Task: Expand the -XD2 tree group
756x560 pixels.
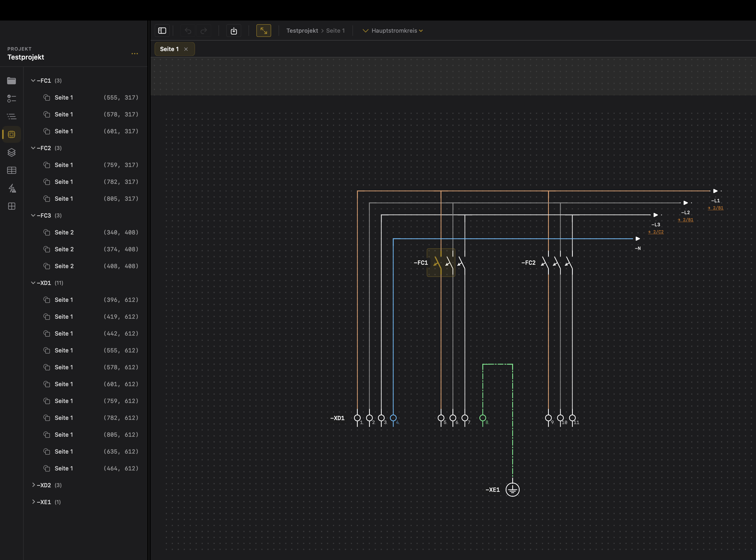Action: point(33,485)
